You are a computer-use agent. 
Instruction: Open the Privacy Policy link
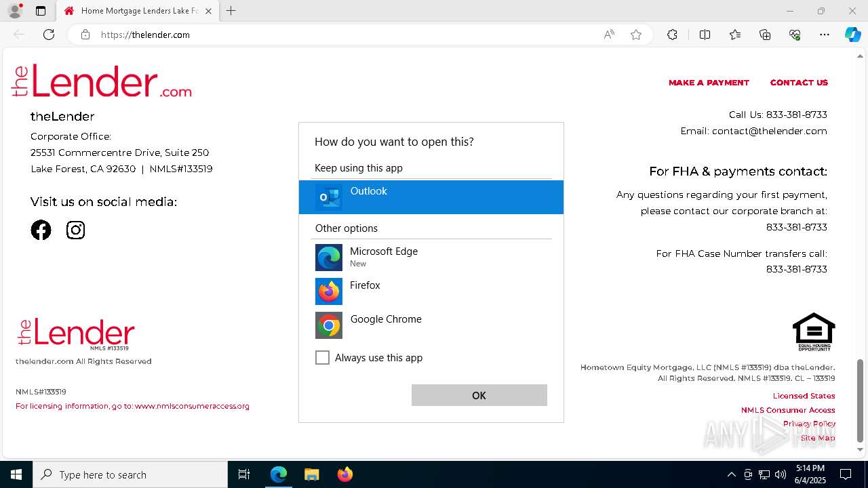pyautogui.click(x=809, y=424)
